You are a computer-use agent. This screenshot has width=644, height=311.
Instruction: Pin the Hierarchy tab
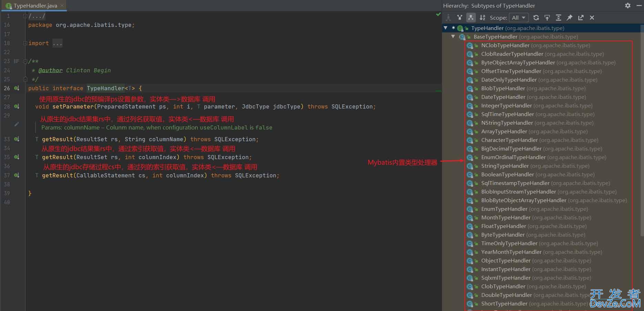(x=570, y=18)
